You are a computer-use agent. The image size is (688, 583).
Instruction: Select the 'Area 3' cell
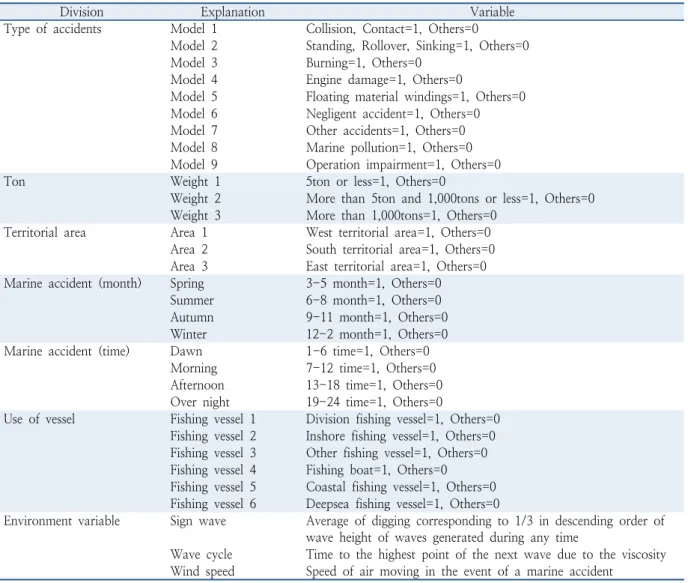tap(189, 266)
